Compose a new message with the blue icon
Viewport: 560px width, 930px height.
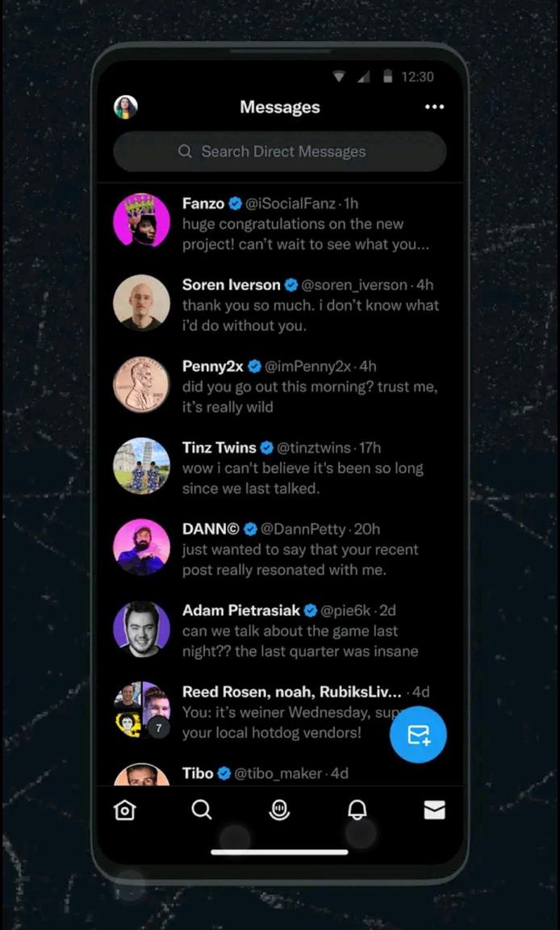[418, 735]
